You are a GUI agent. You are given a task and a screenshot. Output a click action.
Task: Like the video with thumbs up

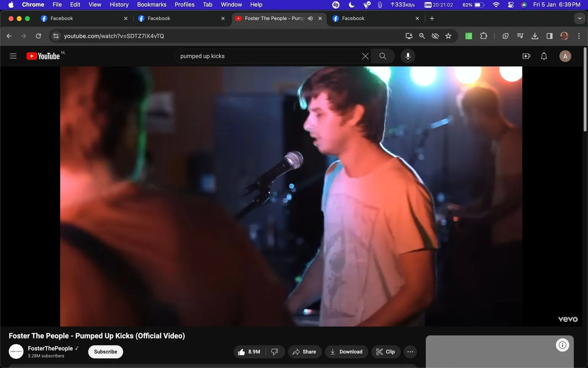click(x=249, y=352)
